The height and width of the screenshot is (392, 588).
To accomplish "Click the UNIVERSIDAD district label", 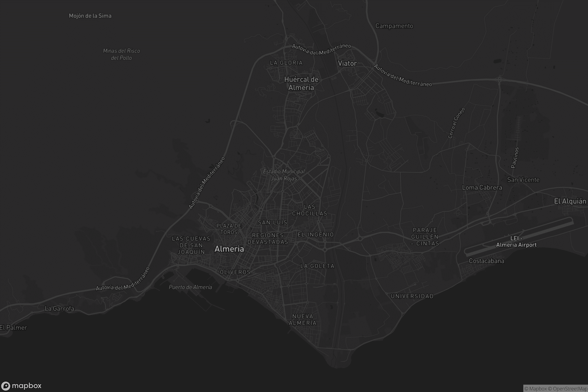I will pyautogui.click(x=412, y=296).
